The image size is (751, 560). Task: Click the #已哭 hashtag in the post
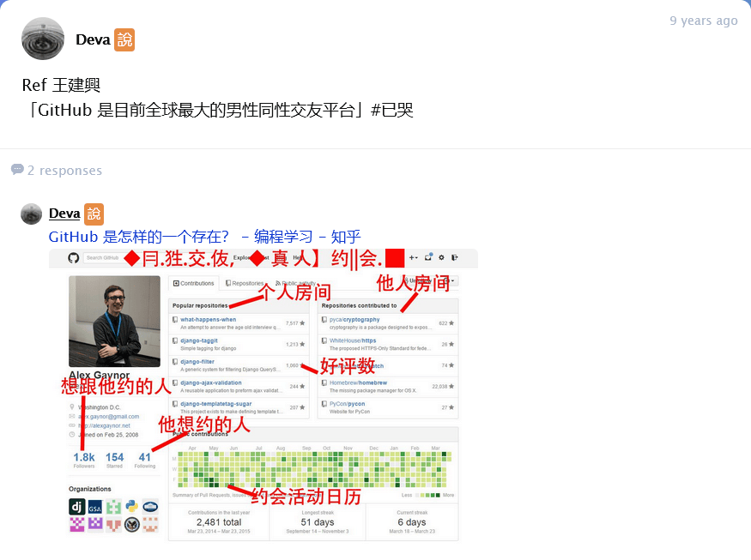pos(391,110)
